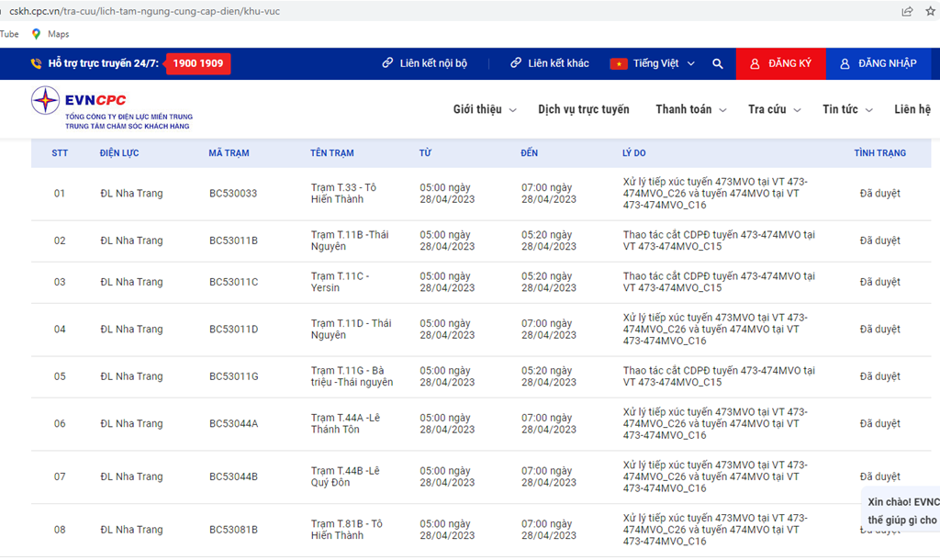This screenshot has height=560, width=940.
Task: Click the EVNCPC logo
Action: (112, 107)
